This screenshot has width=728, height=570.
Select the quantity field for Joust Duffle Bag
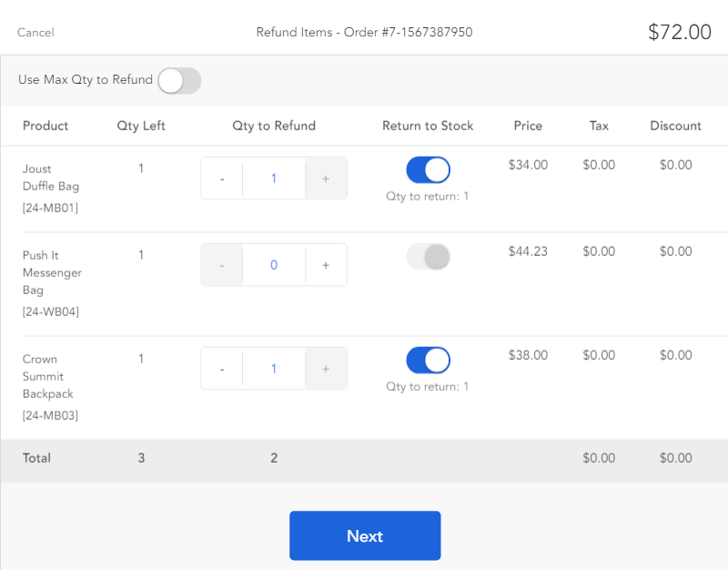point(273,178)
